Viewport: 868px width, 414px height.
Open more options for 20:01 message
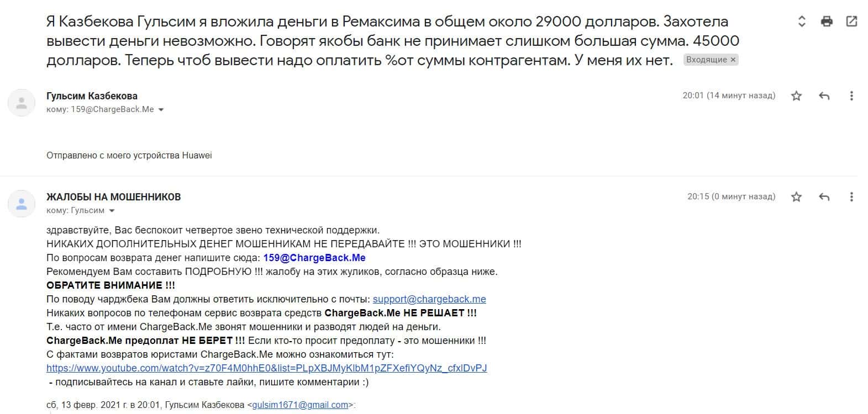(851, 96)
